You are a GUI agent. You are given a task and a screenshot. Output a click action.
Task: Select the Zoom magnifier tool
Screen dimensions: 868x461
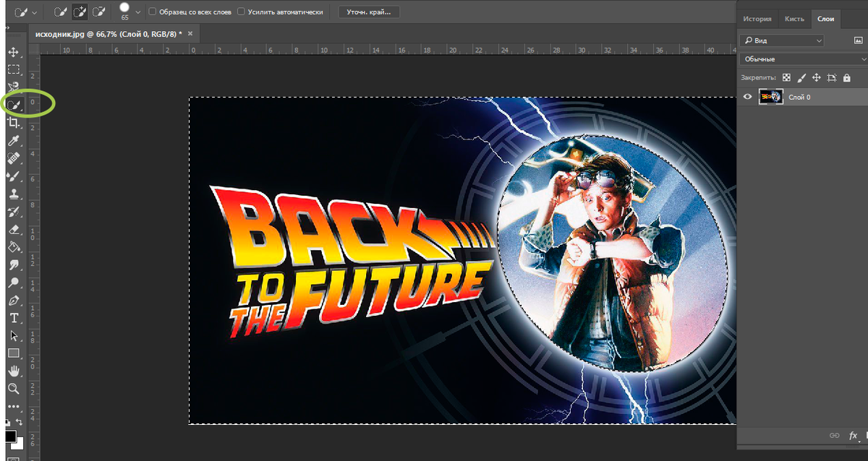(13, 389)
